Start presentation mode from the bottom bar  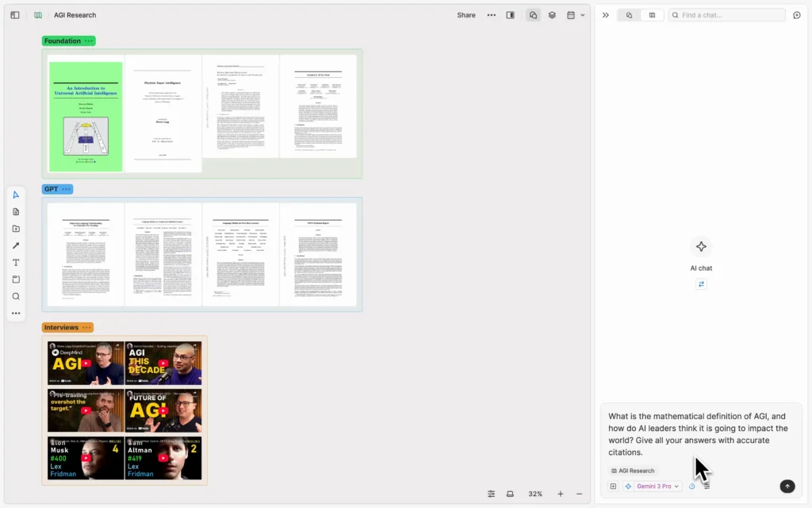tap(510, 494)
